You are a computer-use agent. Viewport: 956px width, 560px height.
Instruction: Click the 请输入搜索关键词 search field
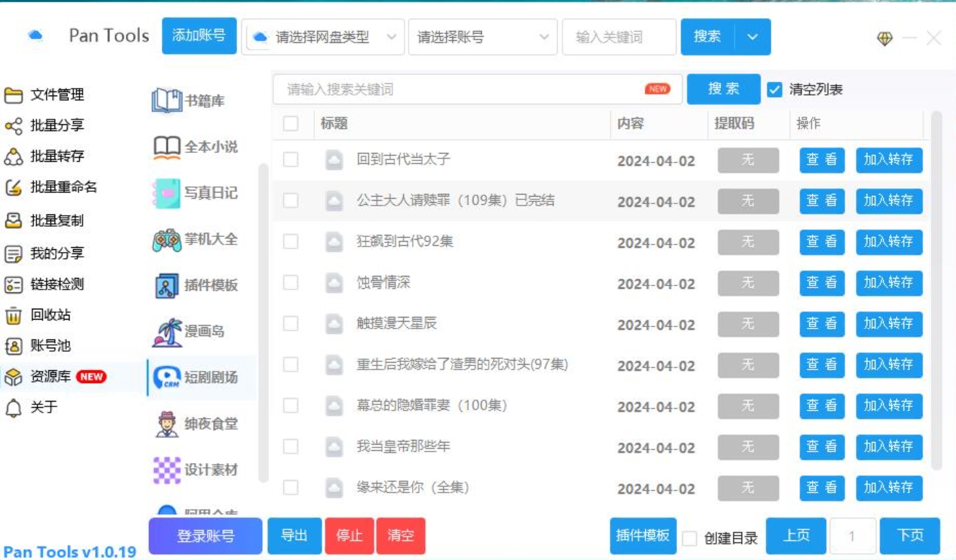coord(458,89)
